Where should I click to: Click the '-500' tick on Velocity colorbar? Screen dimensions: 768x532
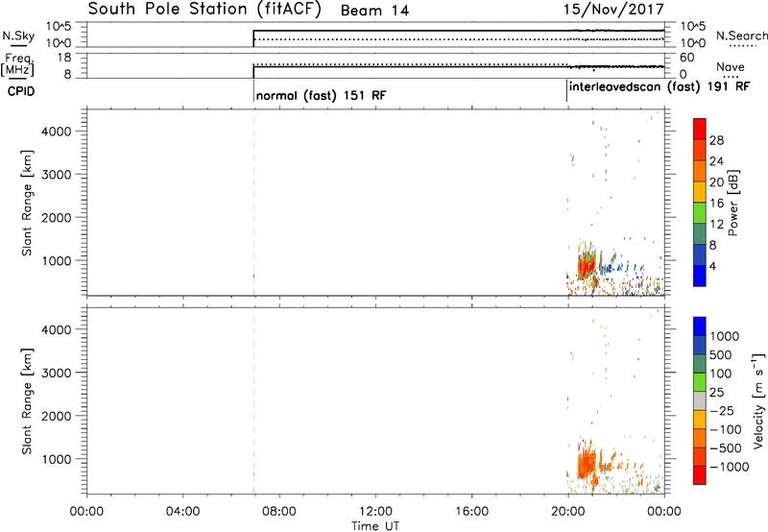pos(725,447)
